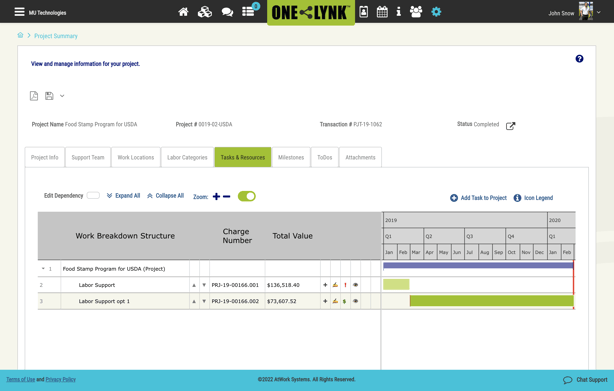Click the light green Labor Support Gantt bar
Screen dimensions: 614x391
(396, 284)
